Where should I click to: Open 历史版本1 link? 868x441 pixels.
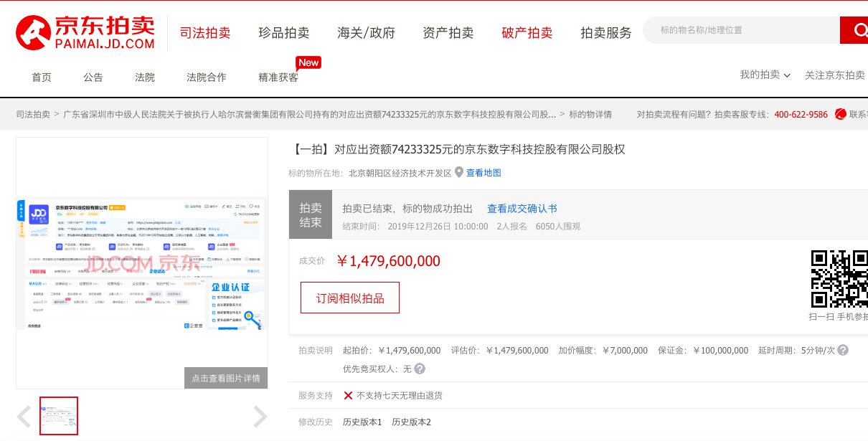click(x=362, y=422)
